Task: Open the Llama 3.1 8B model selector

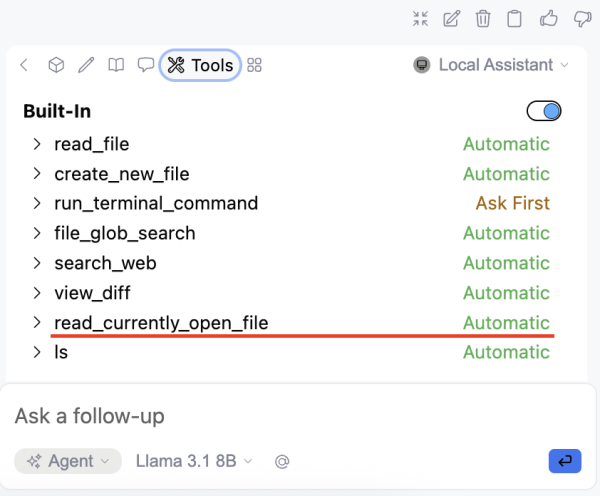Action: tap(194, 461)
